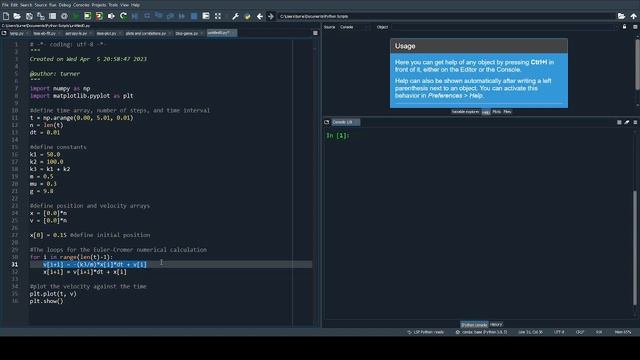This screenshot has height=360, width=640.
Task: Browse for a working directory
Action: pyautogui.click(x=621, y=16)
